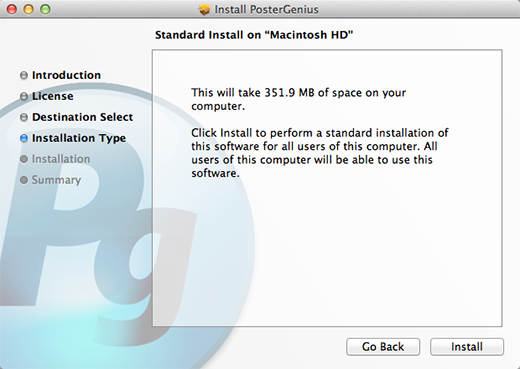Viewport: 520px width, 369px height.
Task: Click the Go Back button
Action: (383, 347)
